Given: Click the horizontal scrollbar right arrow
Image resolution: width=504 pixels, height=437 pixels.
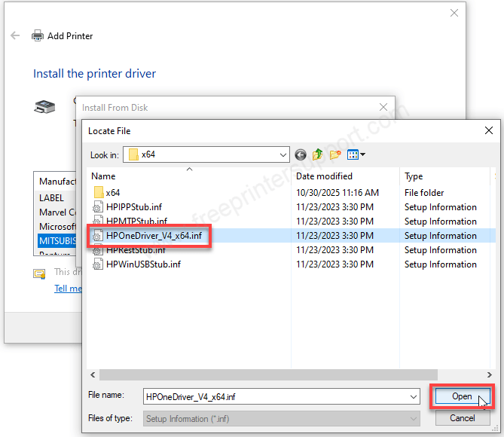Looking at the screenshot, I should [x=490, y=374].
